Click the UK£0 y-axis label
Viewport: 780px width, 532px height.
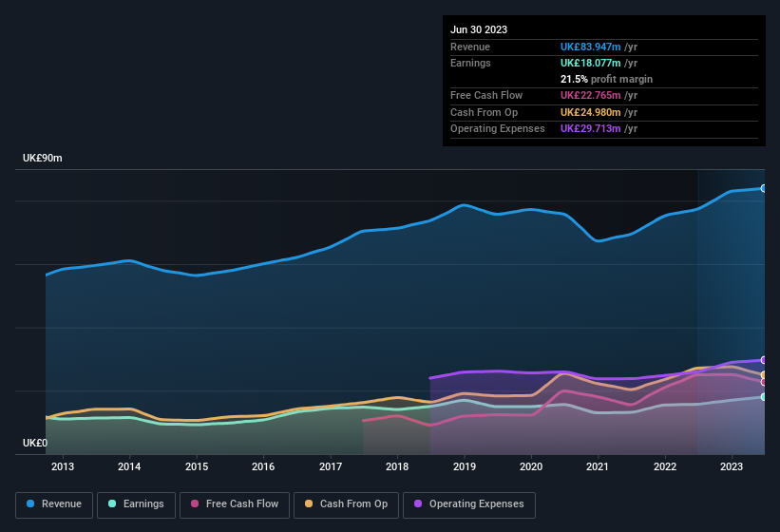tap(35, 443)
